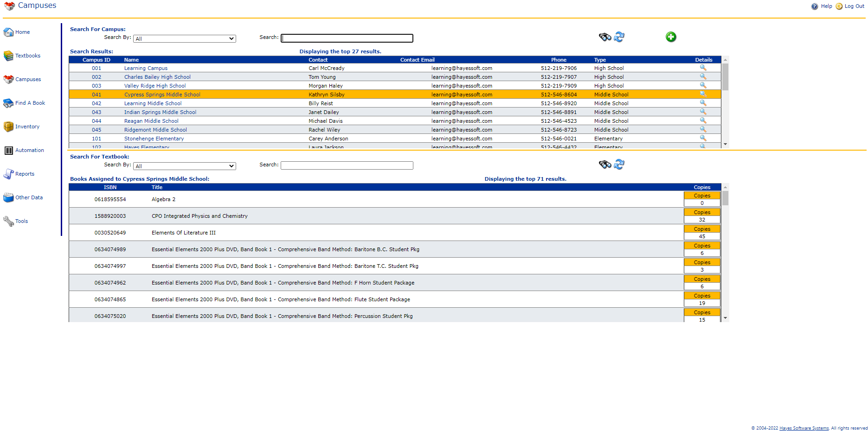Viewport: 868px width, 431px height.
Task: Open the Textbooks section icon
Action: click(8, 56)
